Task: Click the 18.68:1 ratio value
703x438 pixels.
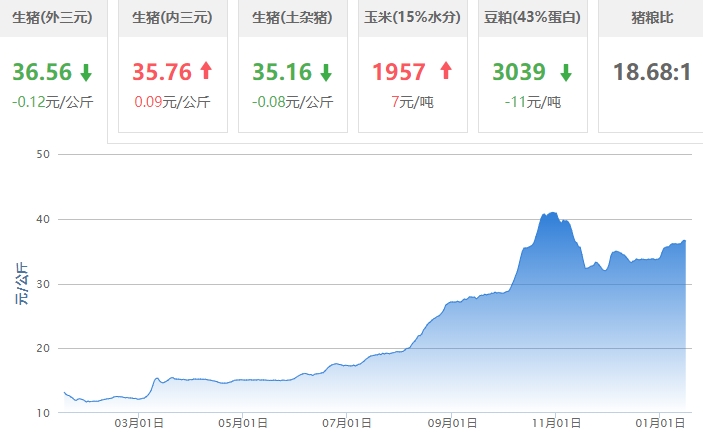Action: pyautogui.click(x=652, y=72)
